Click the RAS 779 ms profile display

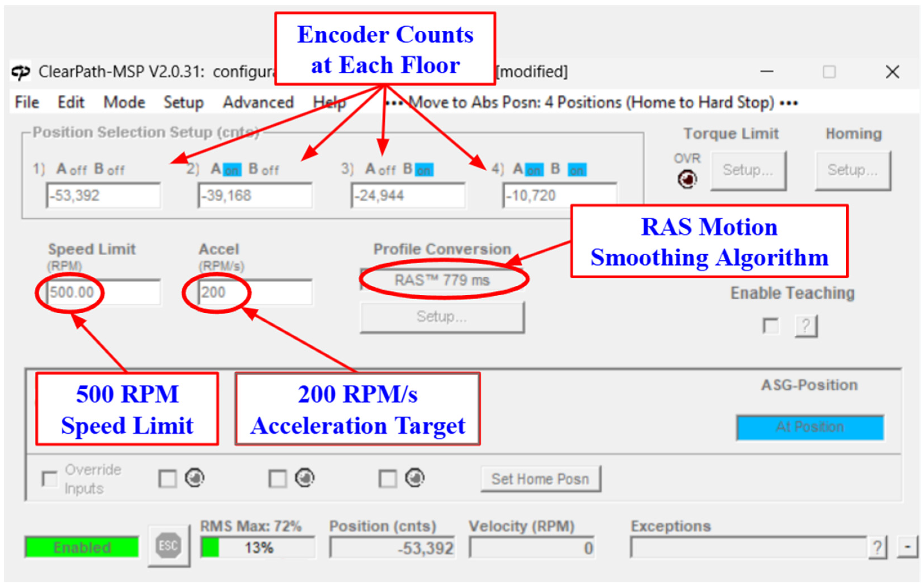point(442,280)
